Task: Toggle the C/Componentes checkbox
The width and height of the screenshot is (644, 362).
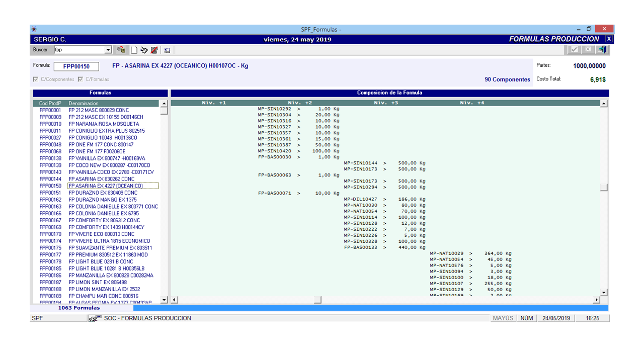Action: pos(35,79)
